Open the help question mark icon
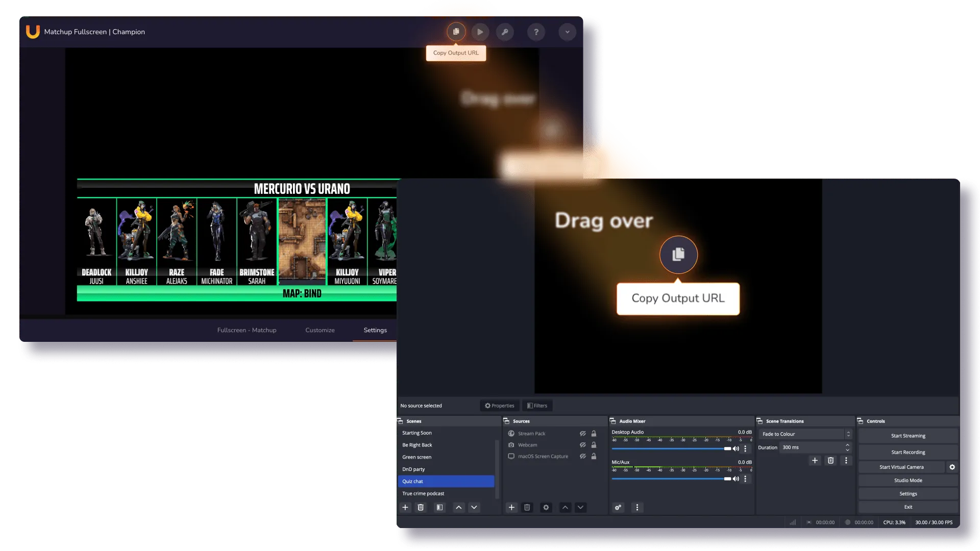Viewport: 980px width, 551px height. pos(536,32)
